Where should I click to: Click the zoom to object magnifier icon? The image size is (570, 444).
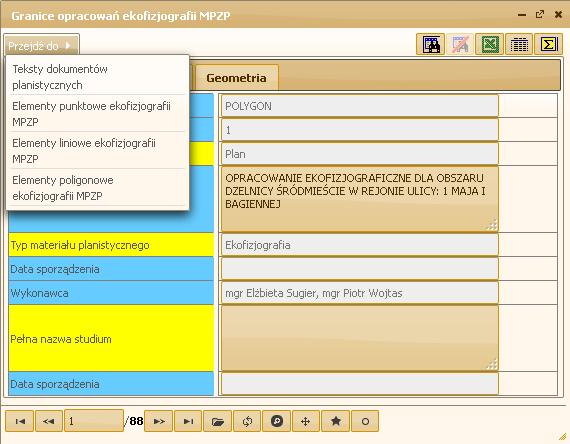click(277, 421)
